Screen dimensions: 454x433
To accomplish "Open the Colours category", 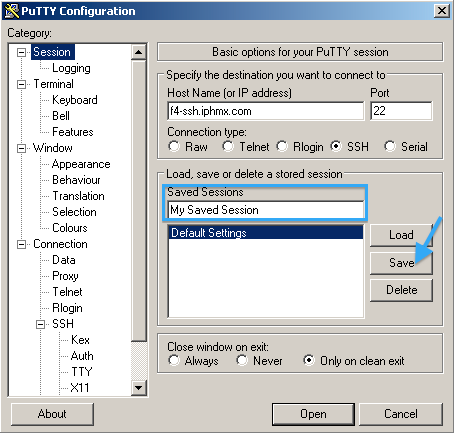I will point(70,228).
